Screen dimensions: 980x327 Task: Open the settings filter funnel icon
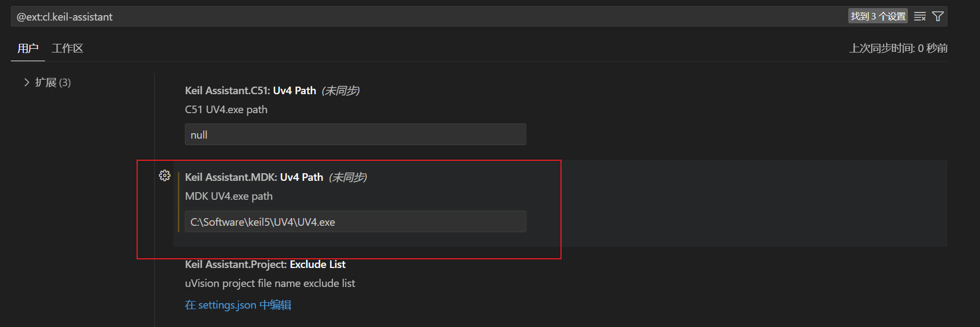tap(938, 17)
